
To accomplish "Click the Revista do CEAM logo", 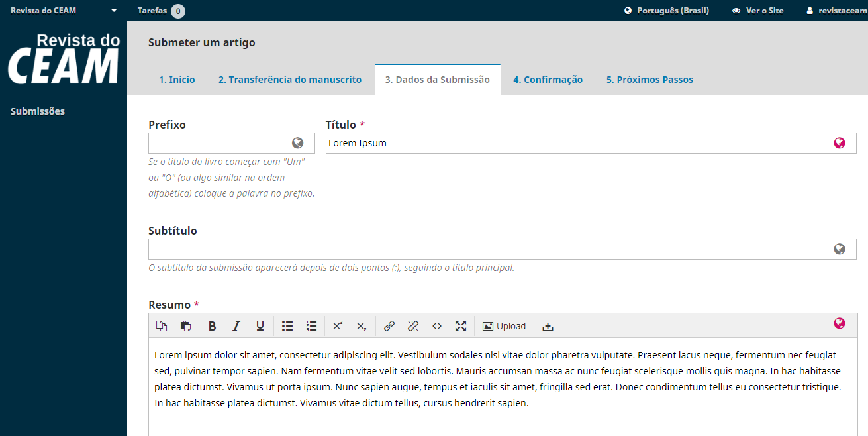I will tap(64, 58).
